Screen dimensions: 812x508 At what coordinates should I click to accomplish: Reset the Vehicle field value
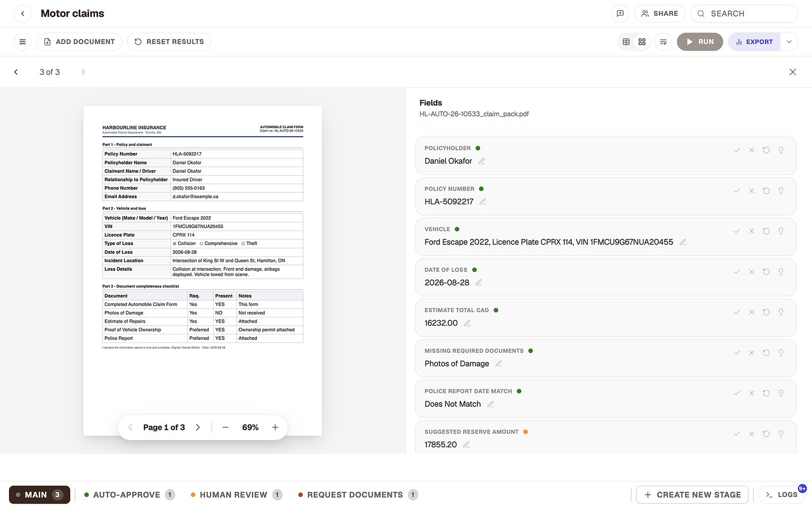tap(766, 231)
